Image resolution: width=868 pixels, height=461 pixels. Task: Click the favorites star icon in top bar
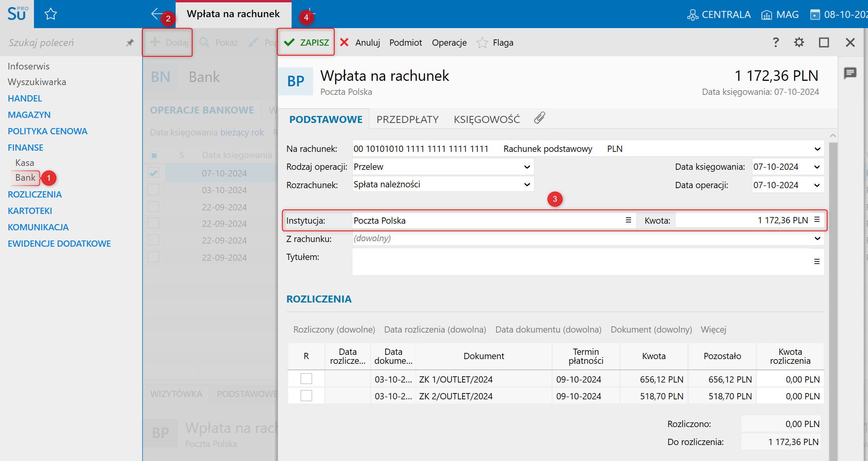coord(51,14)
